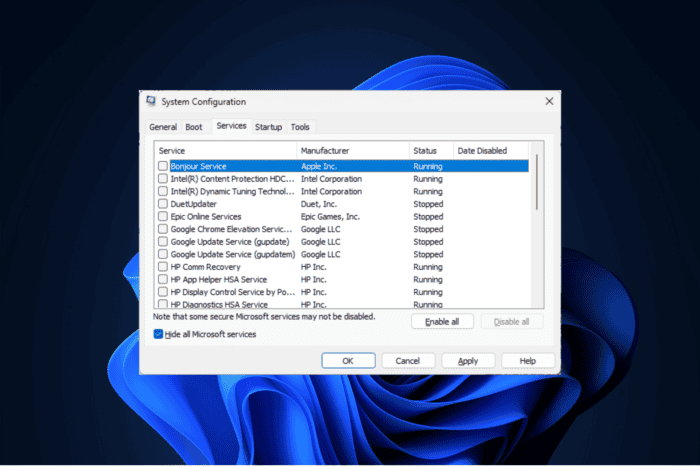
Task: Click the HP Diagnostics HSA Service row
Action: (x=343, y=304)
